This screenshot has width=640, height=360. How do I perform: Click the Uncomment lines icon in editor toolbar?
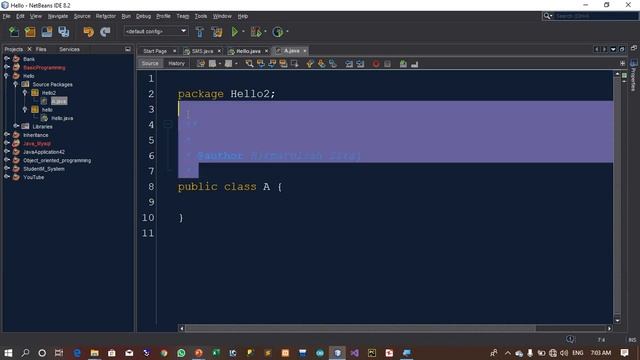pyautogui.click(x=415, y=64)
